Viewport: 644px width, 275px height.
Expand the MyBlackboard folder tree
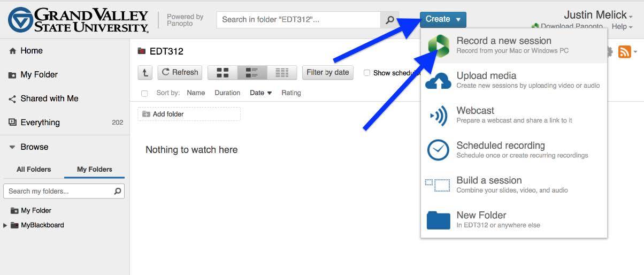pyautogui.click(x=5, y=225)
